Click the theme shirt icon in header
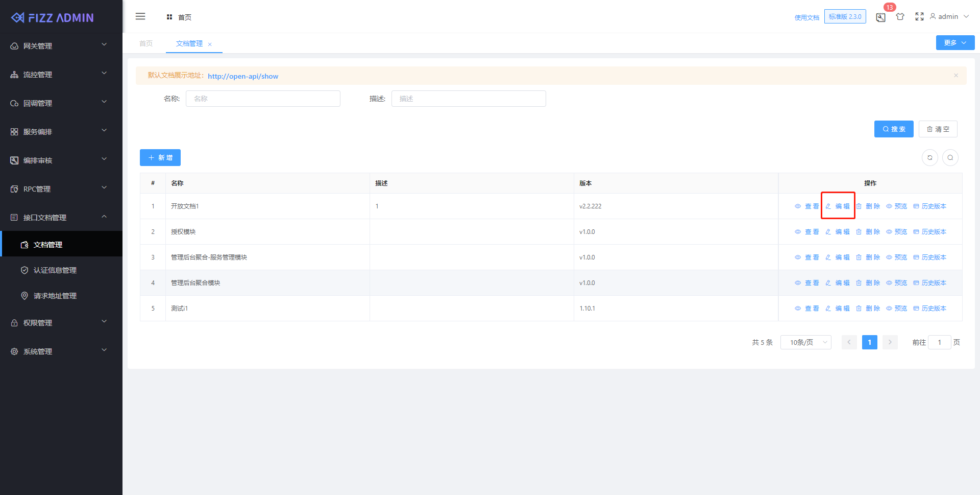The width and height of the screenshot is (980, 495). click(900, 17)
